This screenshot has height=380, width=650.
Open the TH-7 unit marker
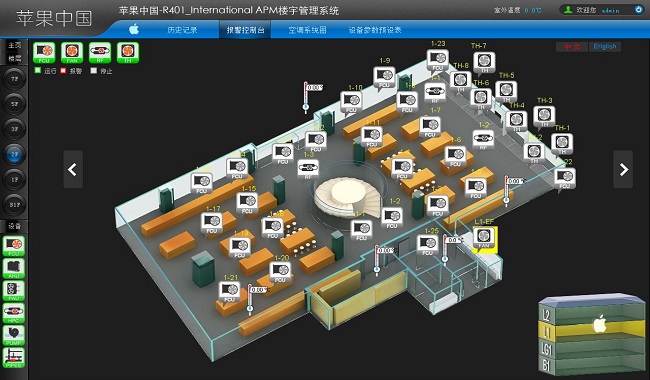(484, 63)
